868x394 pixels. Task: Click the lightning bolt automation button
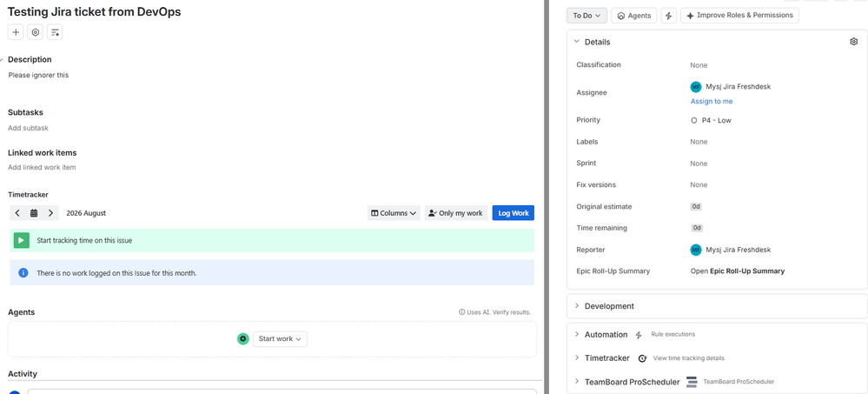pyautogui.click(x=669, y=16)
